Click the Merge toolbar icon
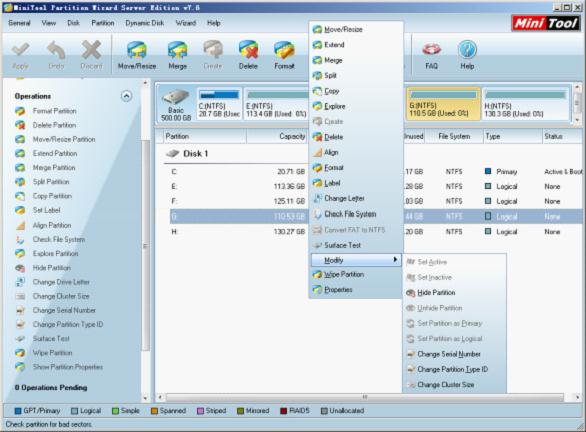 tap(178, 55)
